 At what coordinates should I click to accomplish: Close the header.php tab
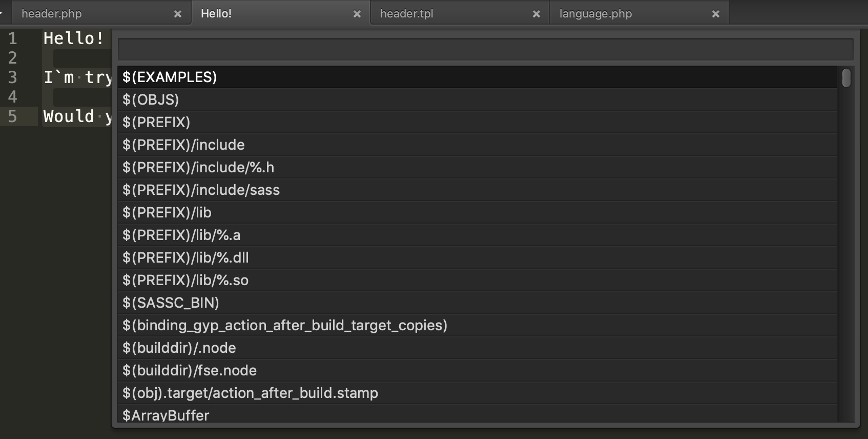tap(178, 14)
